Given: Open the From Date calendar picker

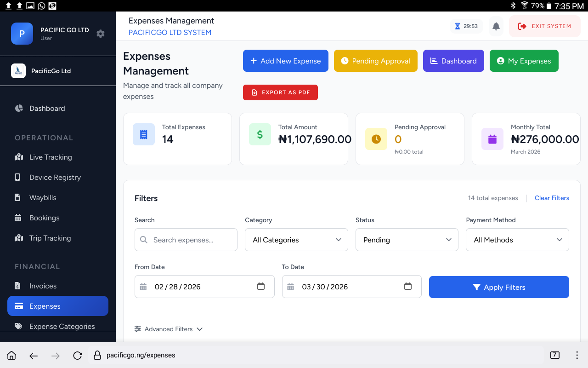Looking at the screenshot, I should tap(261, 286).
